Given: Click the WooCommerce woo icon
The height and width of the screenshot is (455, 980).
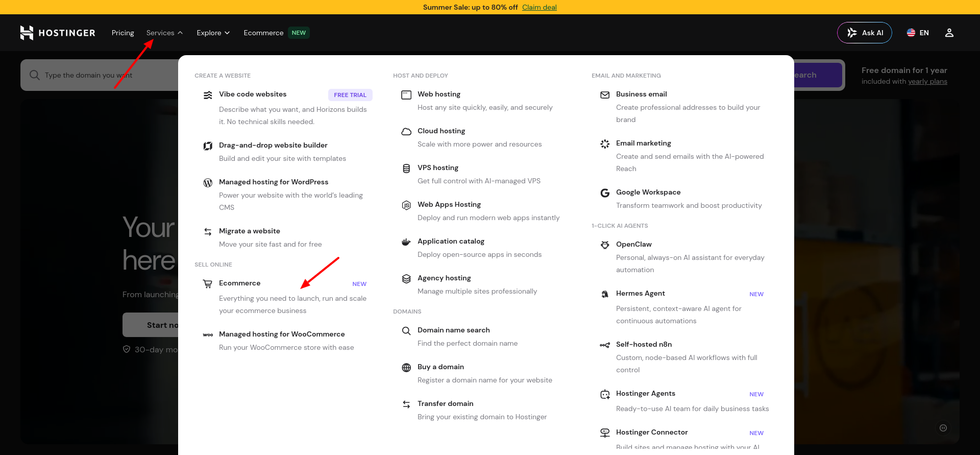Looking at the screenshot, I should (x=208, y=335).
